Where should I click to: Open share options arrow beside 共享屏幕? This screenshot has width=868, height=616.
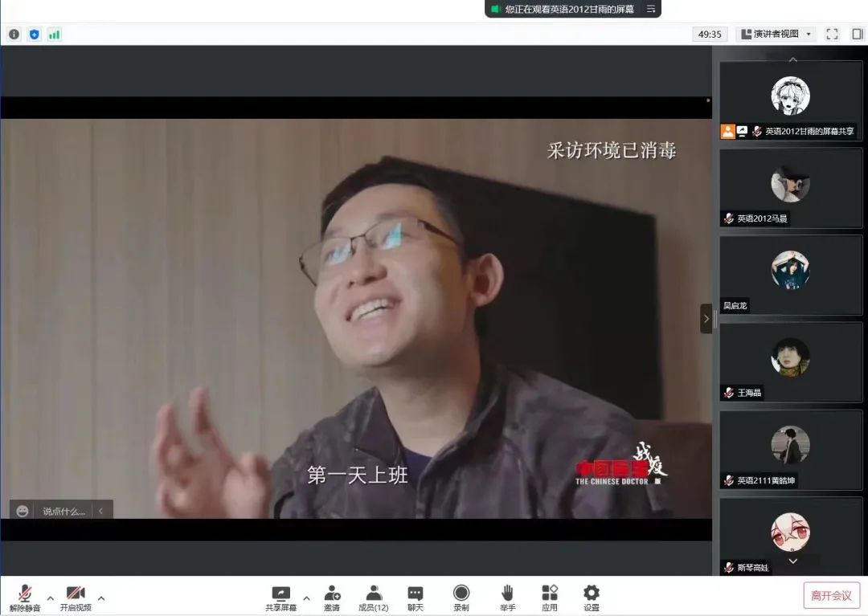306,598
